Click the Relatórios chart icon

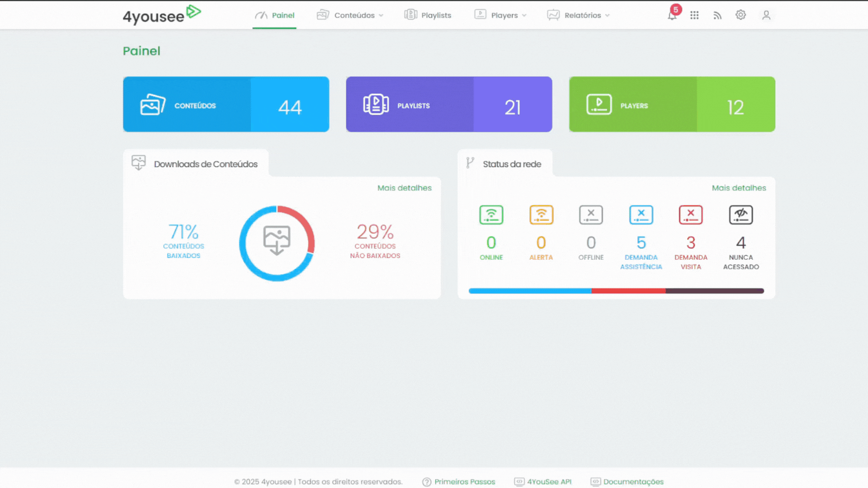pos(553,15)
